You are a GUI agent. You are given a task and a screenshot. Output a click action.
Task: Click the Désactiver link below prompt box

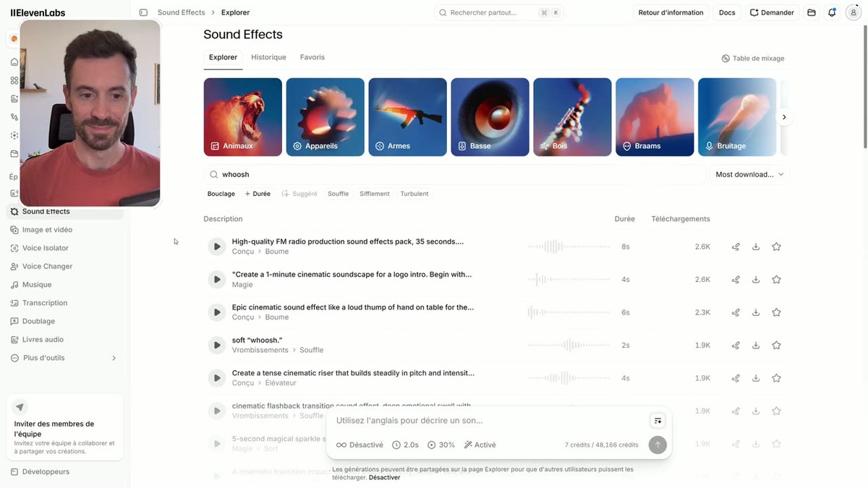pyautogui.click(x=384, y=478)
